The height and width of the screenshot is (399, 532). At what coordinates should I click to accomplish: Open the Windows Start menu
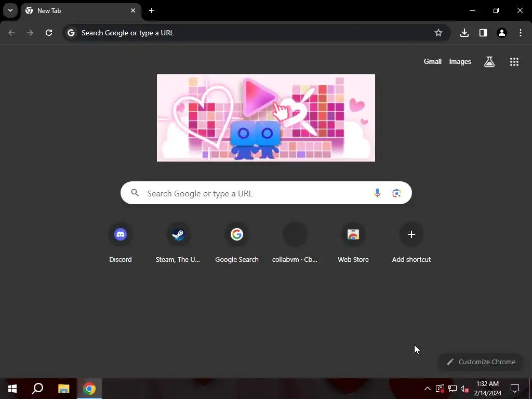pos(12,389)
